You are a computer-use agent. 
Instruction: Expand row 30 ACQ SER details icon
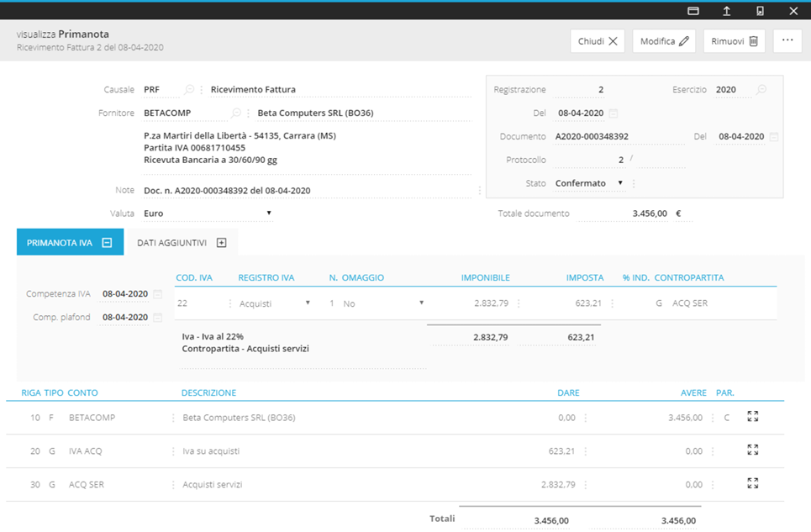(x=752, y=484)
